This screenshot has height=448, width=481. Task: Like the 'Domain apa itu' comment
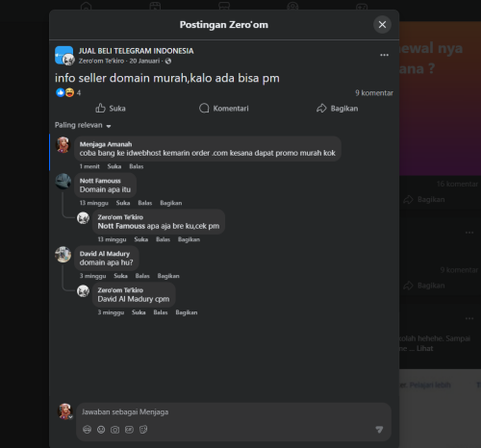123,203
